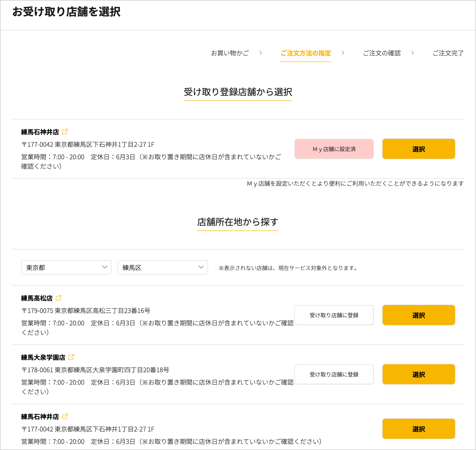The height and width of the screenshot is (450, 476).
Task: Click the My店舗に設定済 button
Action: tap(334, 149)
